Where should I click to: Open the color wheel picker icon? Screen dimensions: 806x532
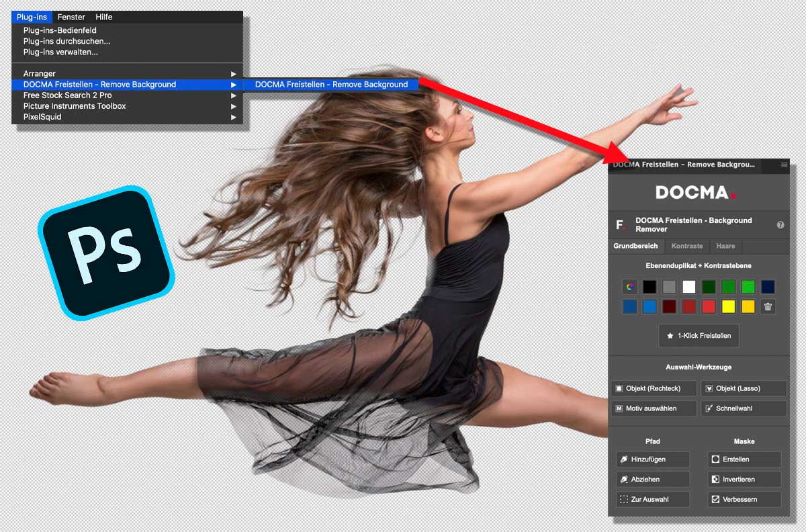[x=629, y=287]
